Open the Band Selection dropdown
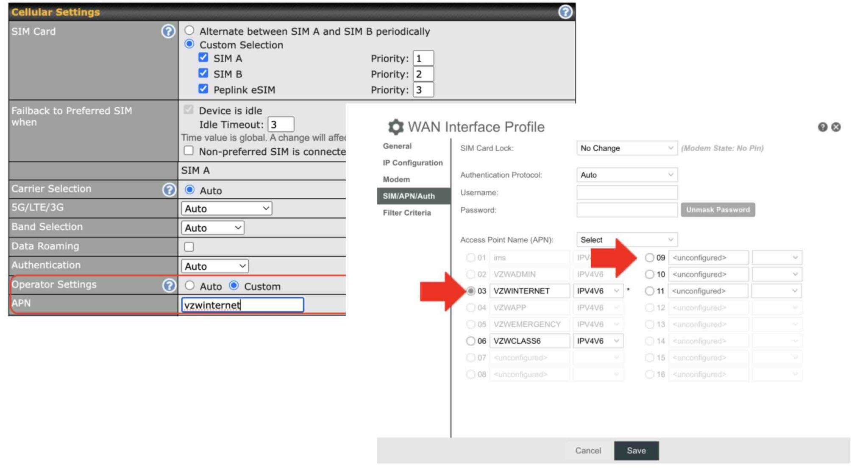Image resolution: width=868 pixels, height=476 pixels. point(212,228)
